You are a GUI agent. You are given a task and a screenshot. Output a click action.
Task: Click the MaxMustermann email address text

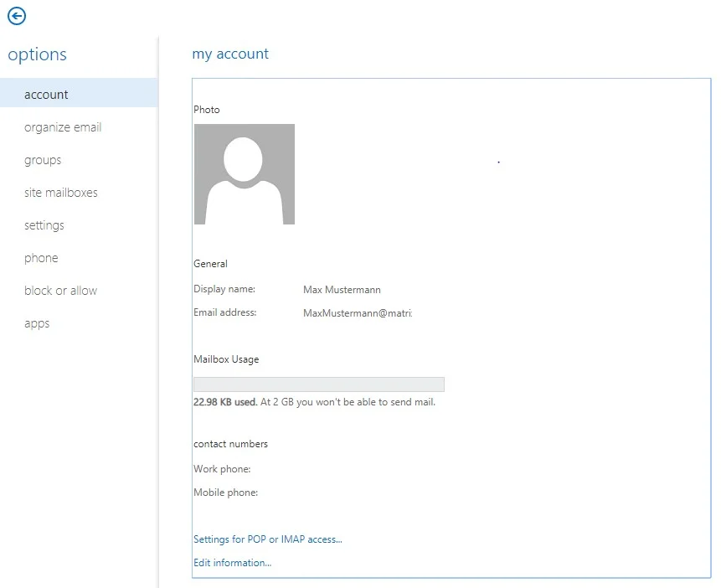click(x=358, y=313)
